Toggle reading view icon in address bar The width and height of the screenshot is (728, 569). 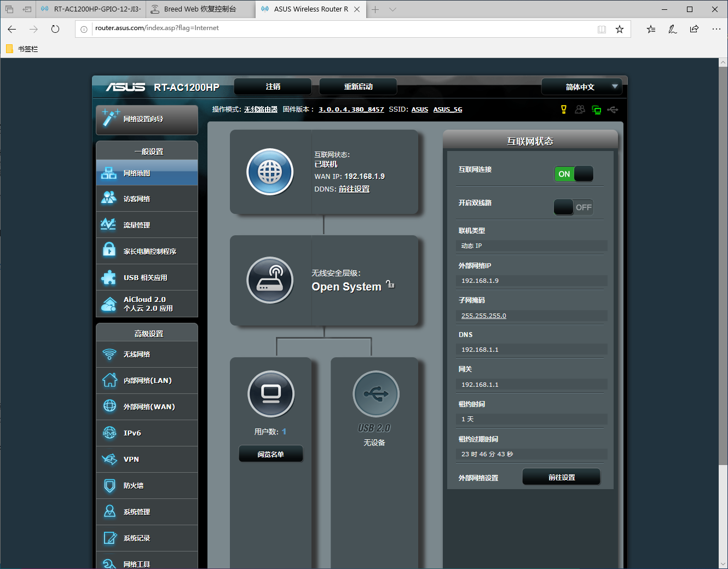602,29
